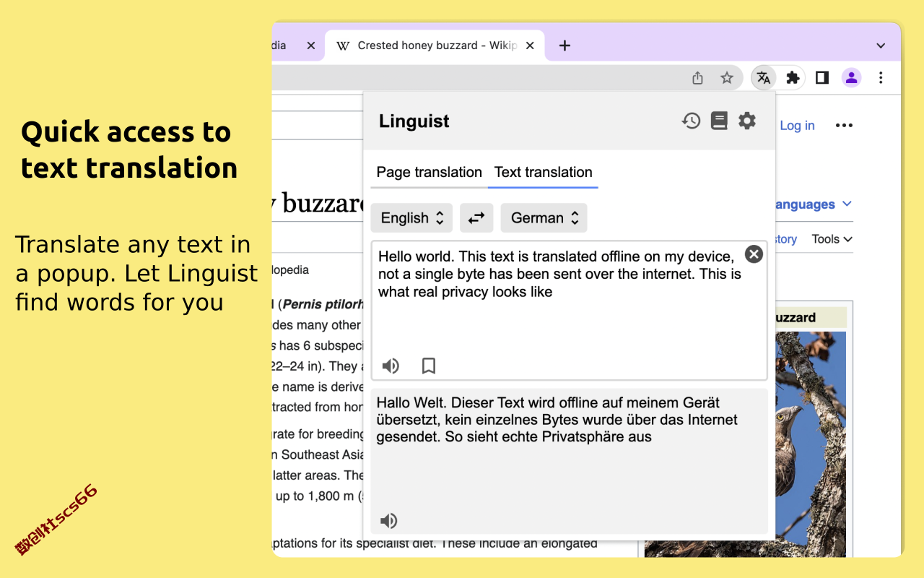Expand Wikipedia languages dropdown
This screenshot has height=578, width=924.
814,204
